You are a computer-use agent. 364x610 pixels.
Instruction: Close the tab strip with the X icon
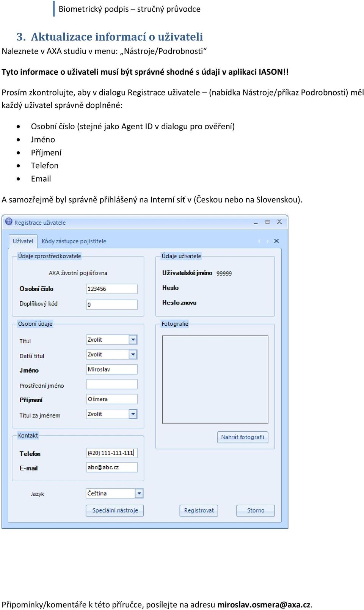coord(276,241)
